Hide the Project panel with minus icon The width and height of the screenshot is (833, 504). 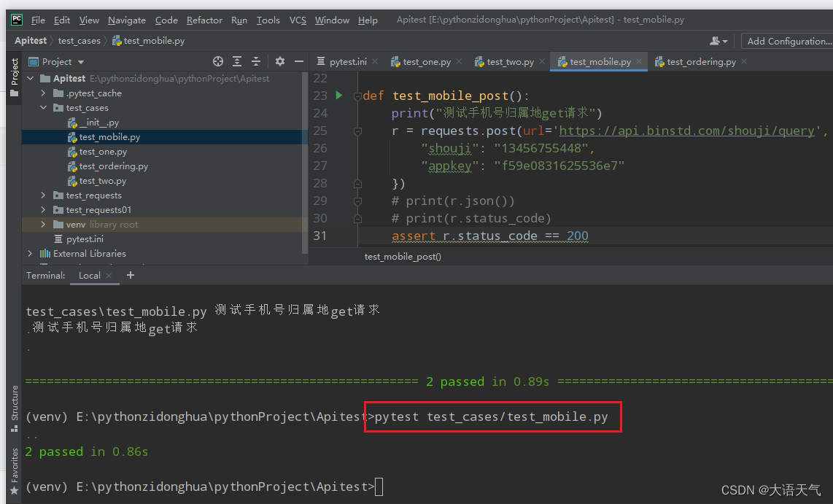coord(299,61)
